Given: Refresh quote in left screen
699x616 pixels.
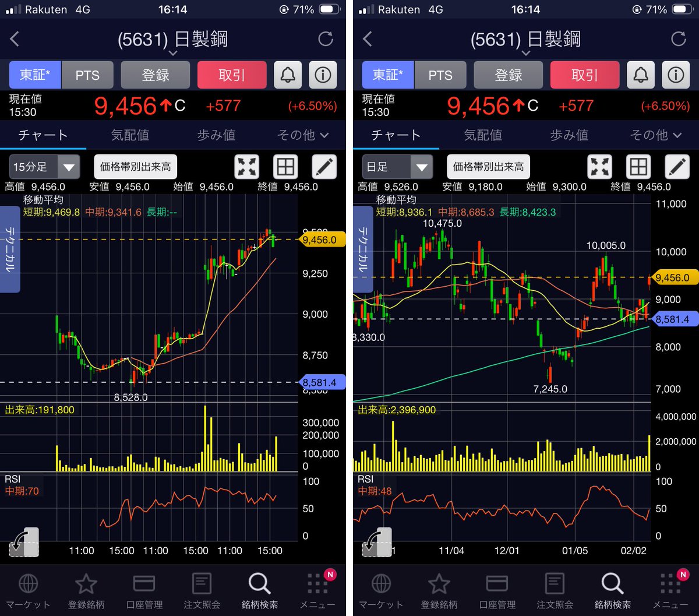Looking at the screenshot, I should tap(326, 39).
